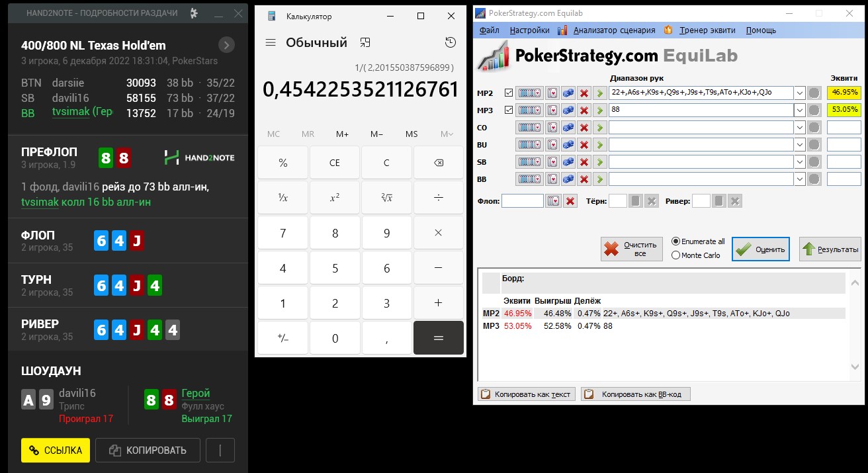Open the Настройки menu

coord(530,30)
